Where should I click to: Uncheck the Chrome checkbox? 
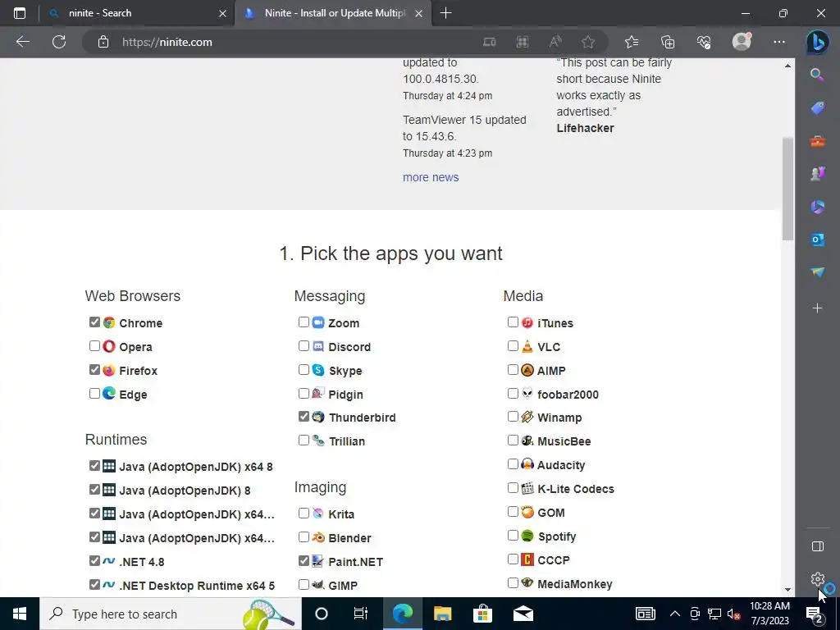tap(95, 322)
